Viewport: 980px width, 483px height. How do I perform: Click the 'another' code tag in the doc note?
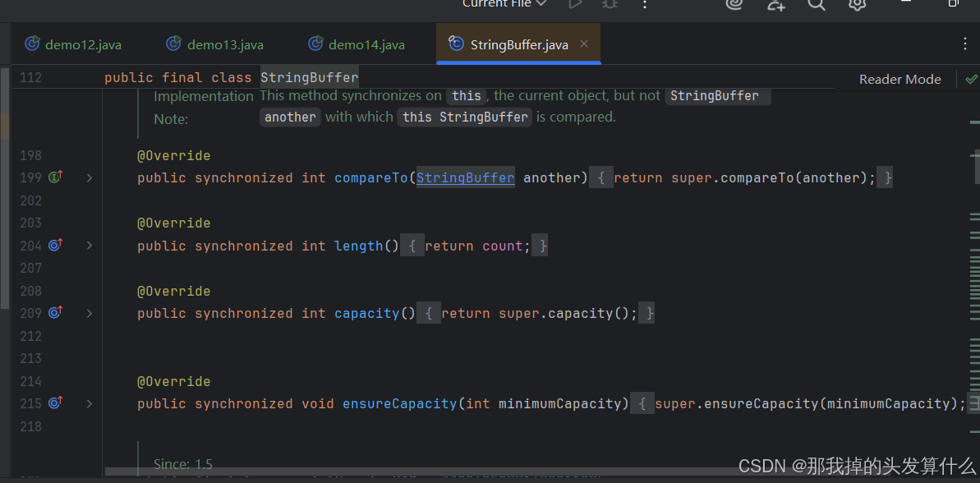click(x=290, y=117)
